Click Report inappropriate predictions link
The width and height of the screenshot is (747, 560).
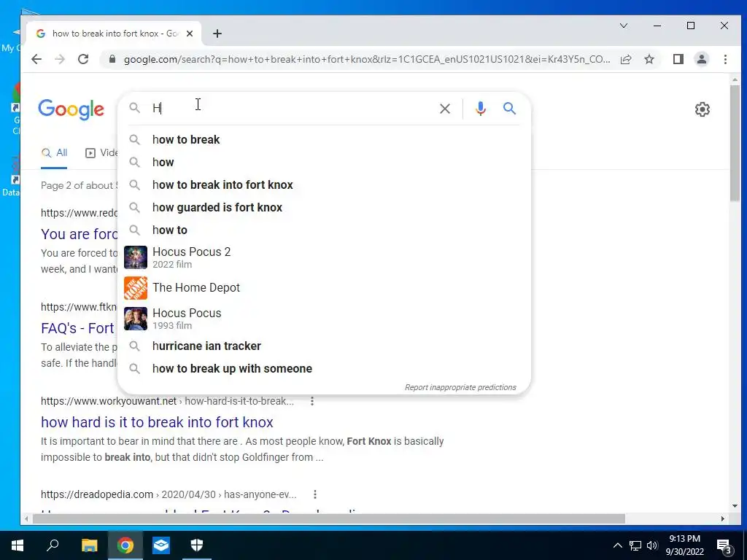pyautogui.click(x=460, y=388)
